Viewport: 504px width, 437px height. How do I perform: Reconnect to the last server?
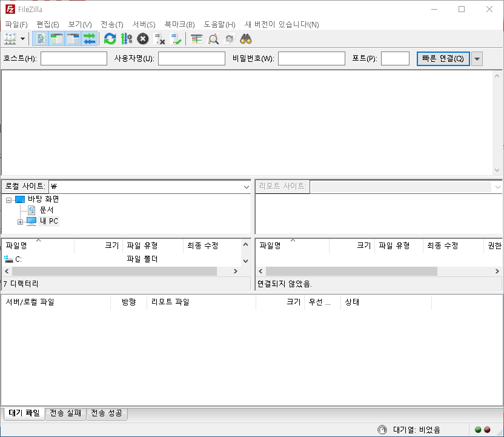[176, 39]
